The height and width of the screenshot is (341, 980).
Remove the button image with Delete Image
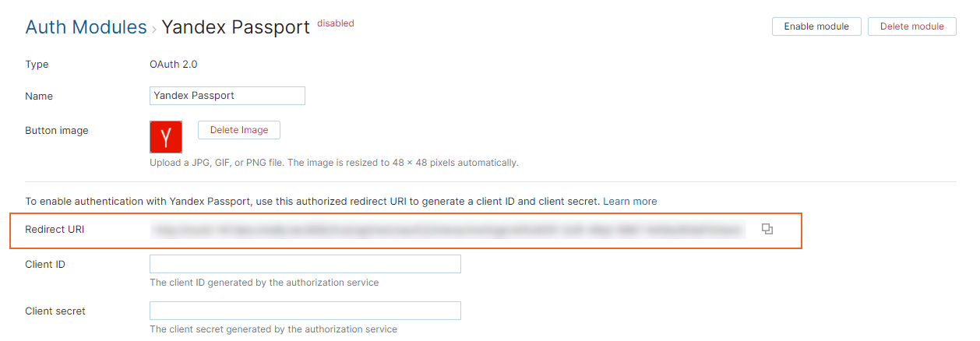pos(239,130)
